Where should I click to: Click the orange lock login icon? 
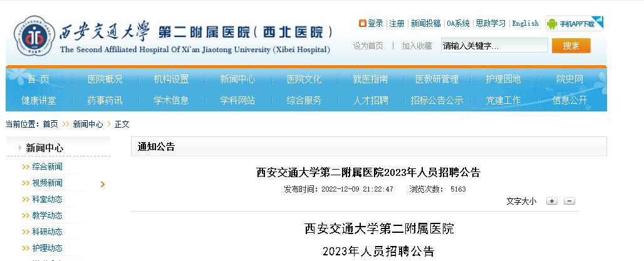pyautogui.click(x=362, y=23)
